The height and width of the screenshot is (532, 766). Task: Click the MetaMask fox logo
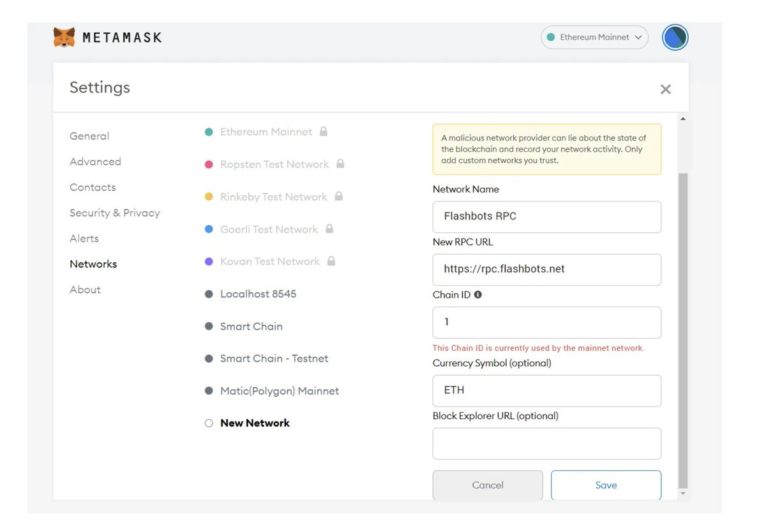point(64,37)
